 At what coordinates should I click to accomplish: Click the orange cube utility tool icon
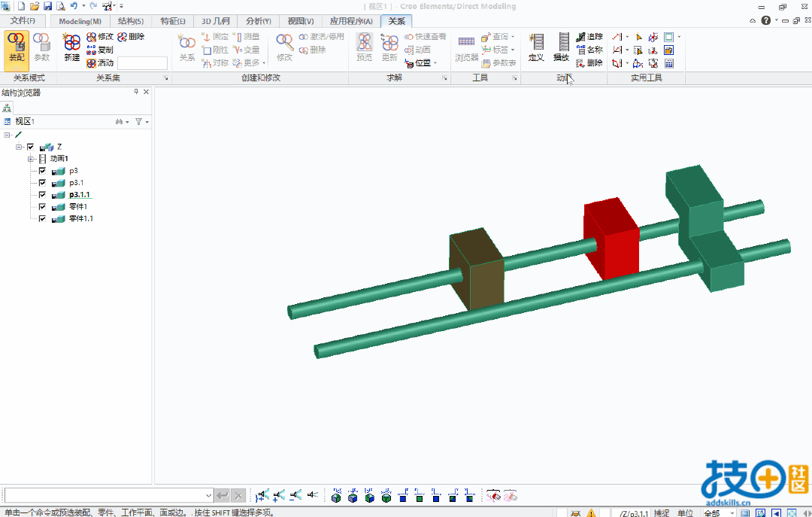[668, 50]
